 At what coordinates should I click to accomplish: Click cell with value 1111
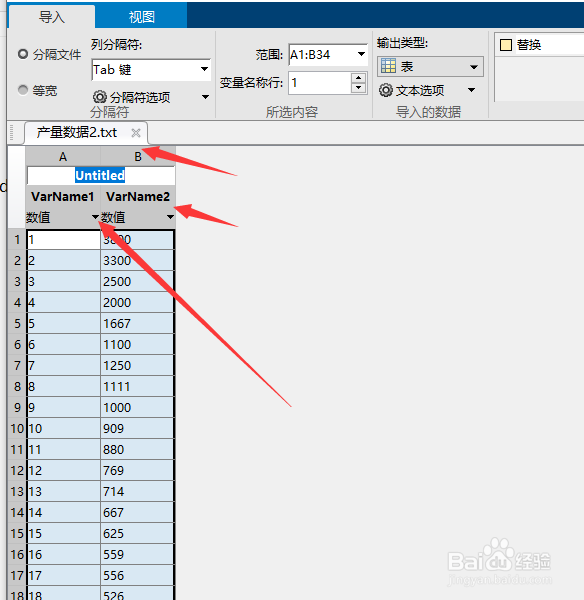[137, 386]
